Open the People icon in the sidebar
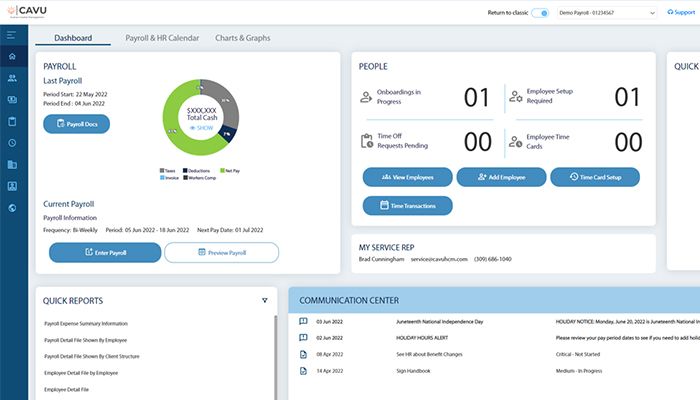Viewport: 700px width, 400px height. (11, 78)
